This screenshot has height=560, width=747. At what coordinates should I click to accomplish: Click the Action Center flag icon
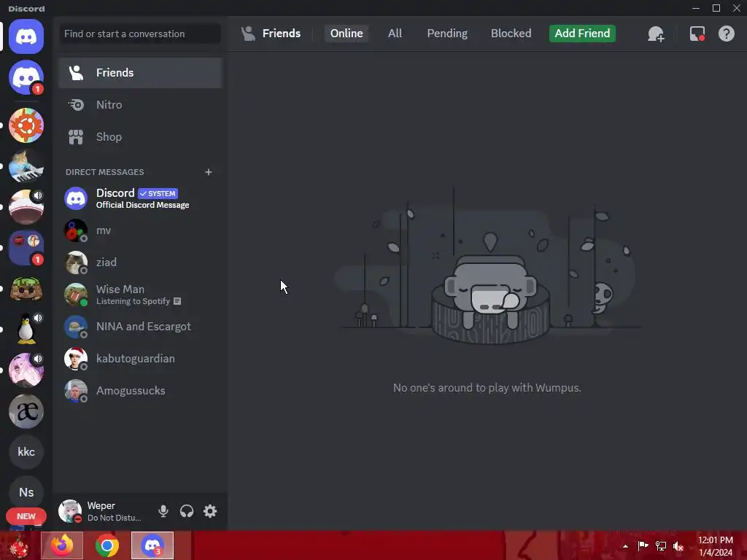coord(643,545)
